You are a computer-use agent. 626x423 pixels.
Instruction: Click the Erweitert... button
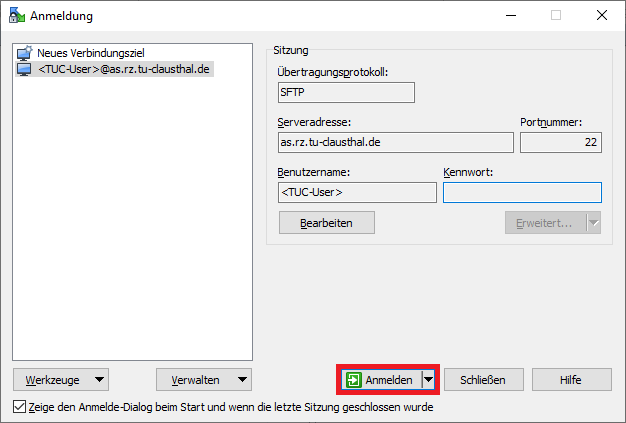pos(544,222)
